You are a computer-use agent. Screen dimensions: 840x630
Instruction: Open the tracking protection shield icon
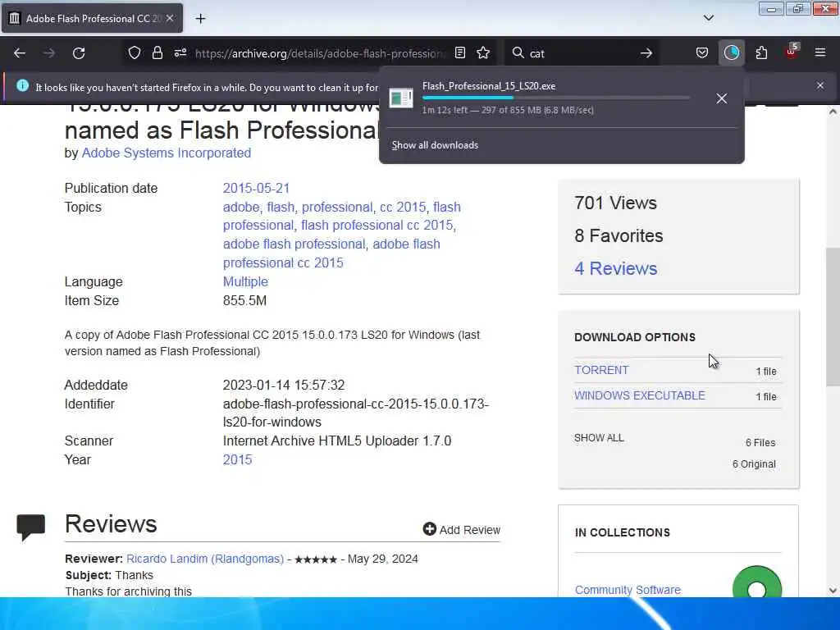[135, 53]
